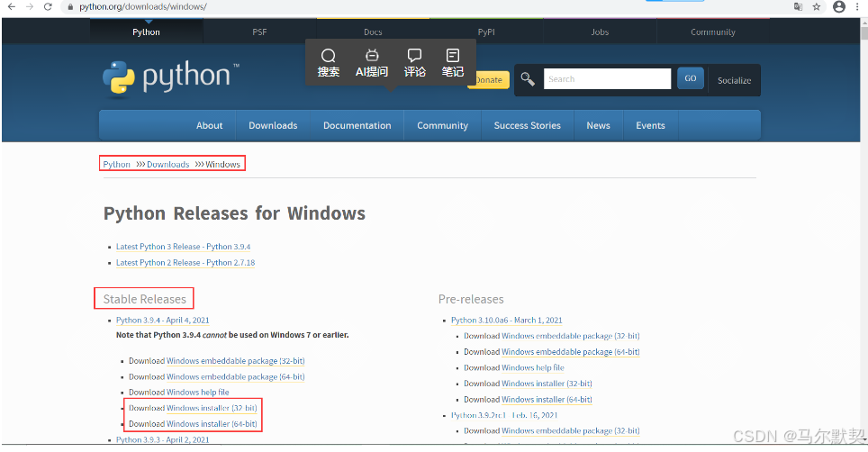Viewport: 868px width, 452px height.
Task: Open the Success Stories nav menu
Action: click(527, 125)
